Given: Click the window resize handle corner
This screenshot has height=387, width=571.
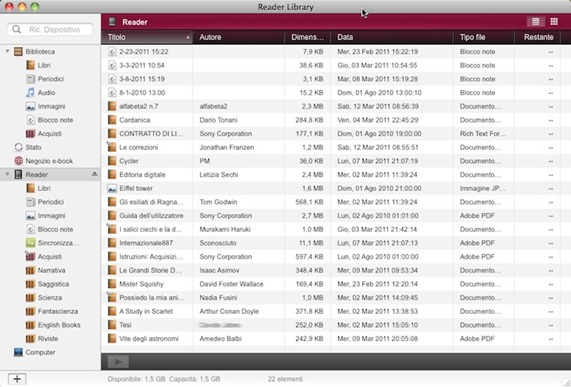Looking at the screenshot, I should (x=566, y=382).
